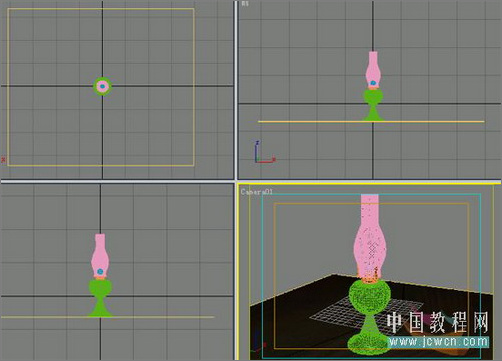Click the XZ axis tripod in the front viewport
Screen dimensions: 502x361
click(265, 152)
